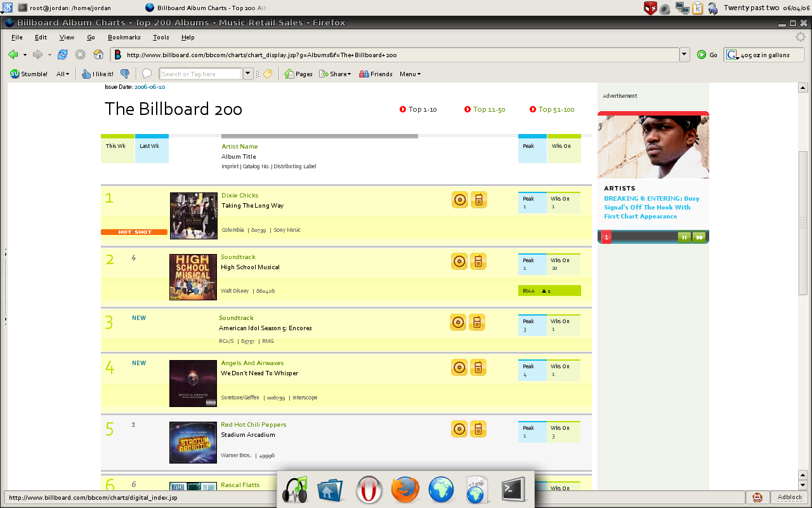Open the StumbleUpon Menu dropdown
The height and width of the screenshot is (508, 812).
click(410, 74)
